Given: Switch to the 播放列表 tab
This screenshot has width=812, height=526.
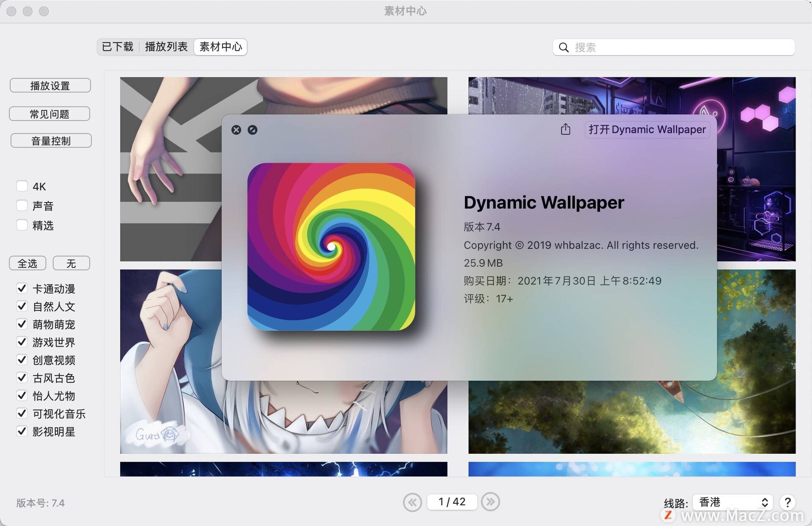Looking at the screenshot, I should [x=166, y=47].
